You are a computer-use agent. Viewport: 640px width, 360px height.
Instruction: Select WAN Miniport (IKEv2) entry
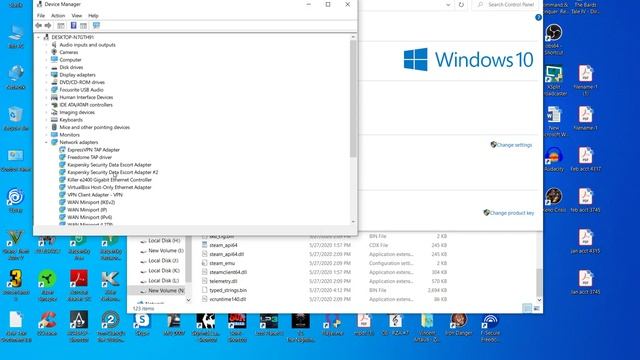91,202
